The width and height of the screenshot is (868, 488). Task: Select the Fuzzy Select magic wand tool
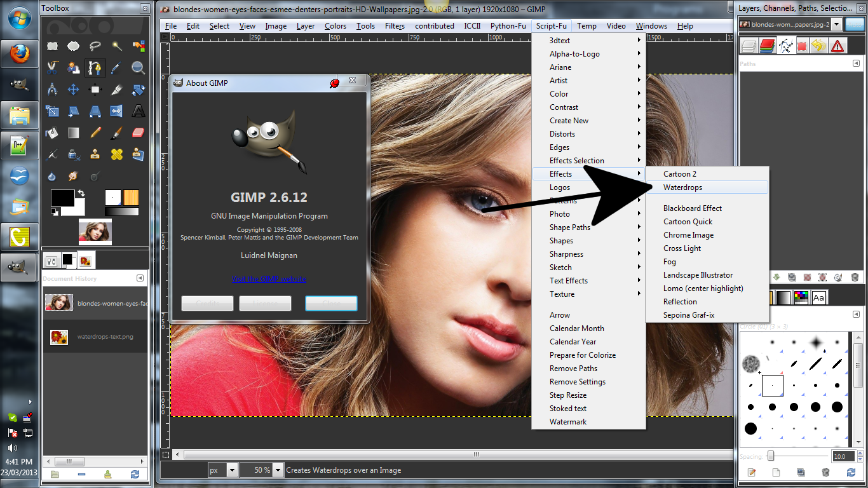pos(117,46)
